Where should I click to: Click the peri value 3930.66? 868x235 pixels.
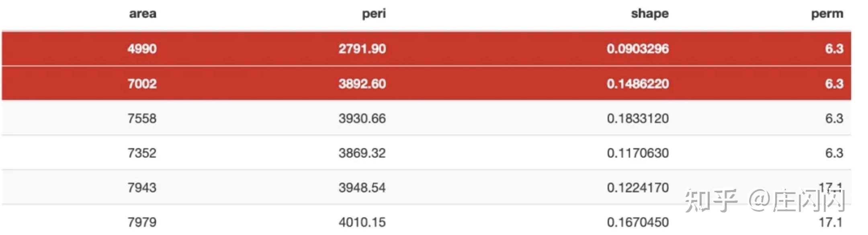362,118
